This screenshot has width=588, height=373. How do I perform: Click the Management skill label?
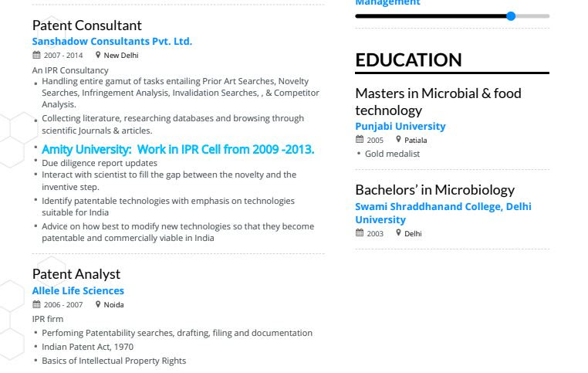click(387, 2)
